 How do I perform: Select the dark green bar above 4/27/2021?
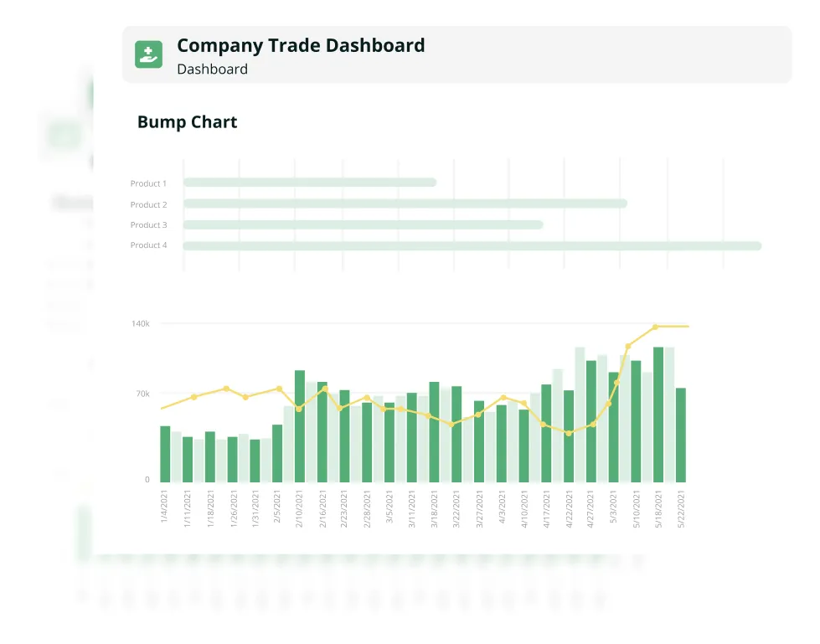click(x=591, y=421)
